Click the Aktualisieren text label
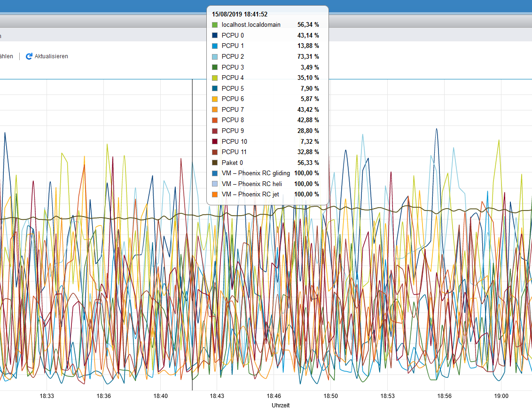The height and width of the screenshot is (413, 532). [51, 56]
